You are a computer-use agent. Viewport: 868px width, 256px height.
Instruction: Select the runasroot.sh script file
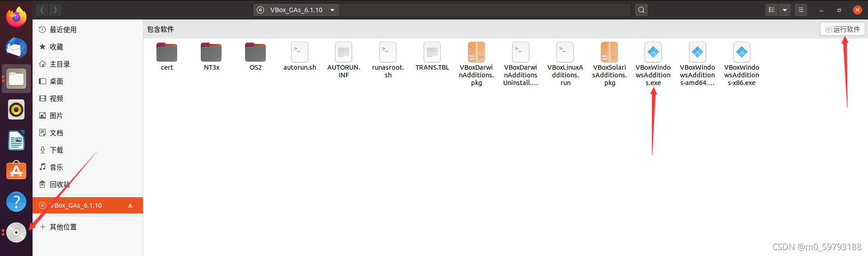(388, 60)
